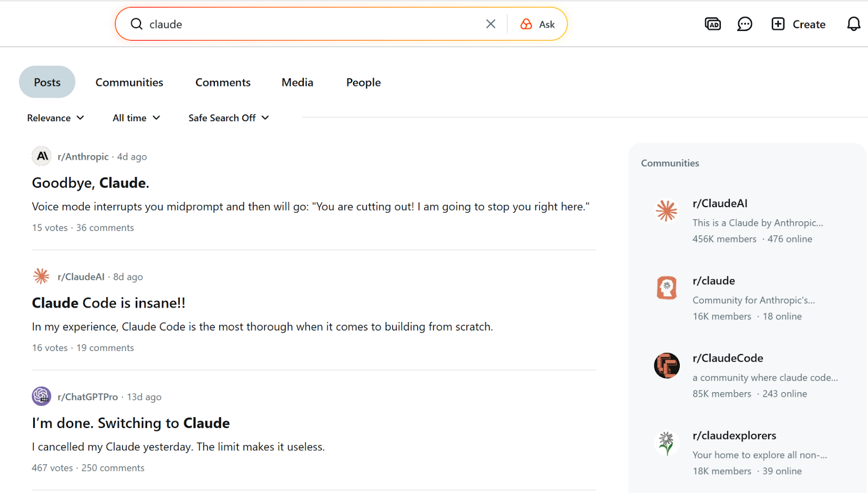Click the advertise AD icon

(712, 24)
